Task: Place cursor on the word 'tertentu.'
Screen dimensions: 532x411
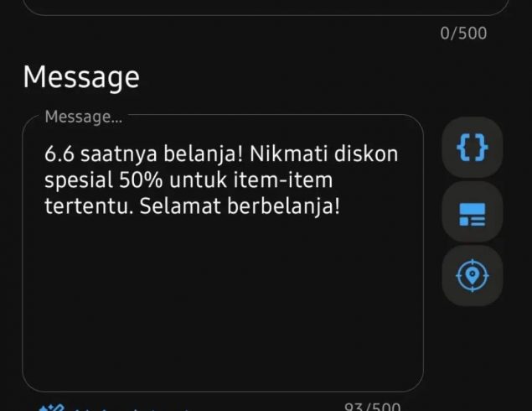Action: click(x=89, y=206)
